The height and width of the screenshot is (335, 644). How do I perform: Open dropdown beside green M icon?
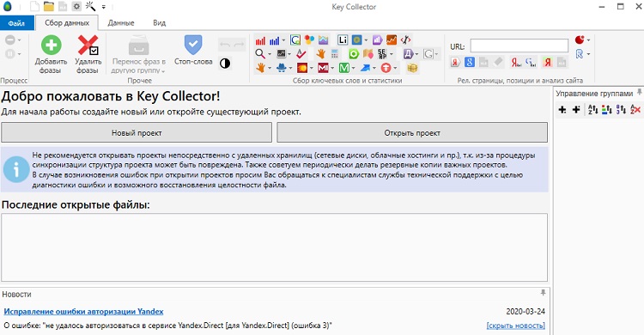click(x=353, y=68)
